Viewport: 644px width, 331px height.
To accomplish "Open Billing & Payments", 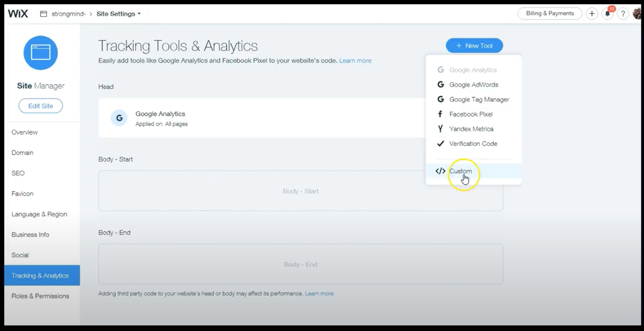I will 550,14.
